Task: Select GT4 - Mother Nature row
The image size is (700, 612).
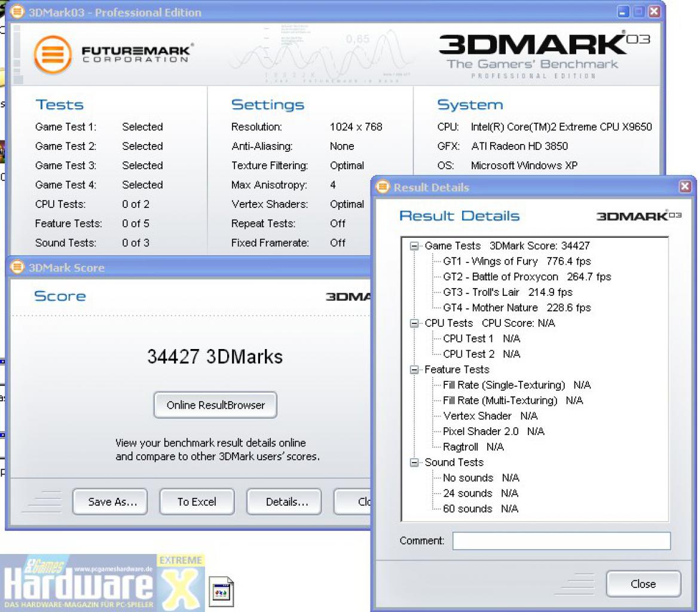Action: click(x=516, y=308)
